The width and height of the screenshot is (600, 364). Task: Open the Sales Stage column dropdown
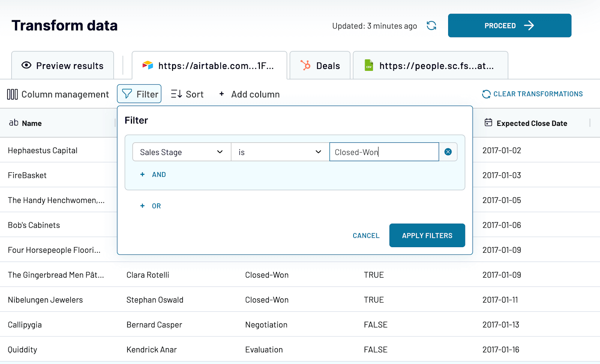tap(181, 152)
